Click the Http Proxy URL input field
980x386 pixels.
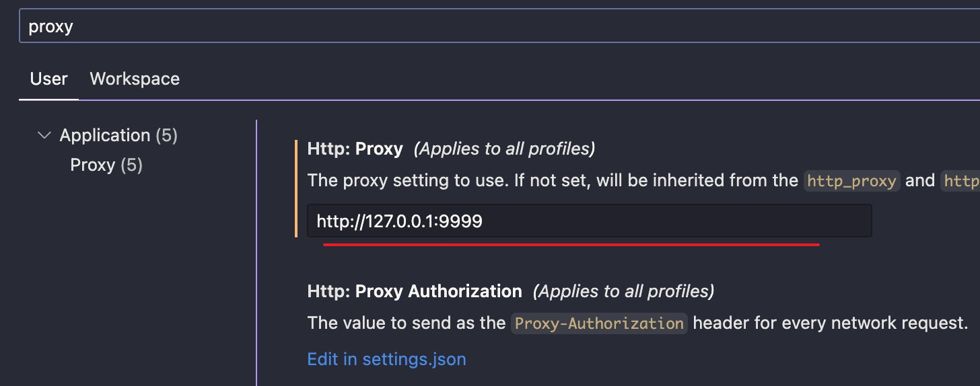point(589,221)
